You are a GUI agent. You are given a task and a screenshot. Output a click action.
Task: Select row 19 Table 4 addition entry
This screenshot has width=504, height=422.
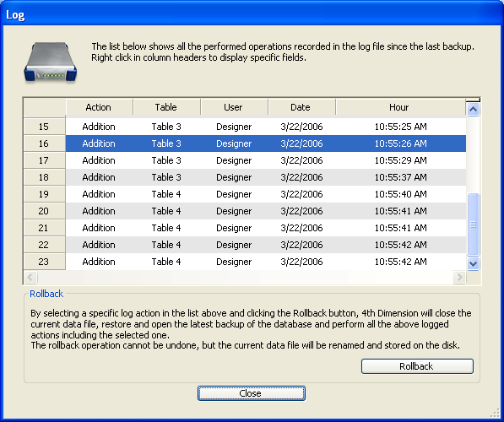[x=266, y=194]
